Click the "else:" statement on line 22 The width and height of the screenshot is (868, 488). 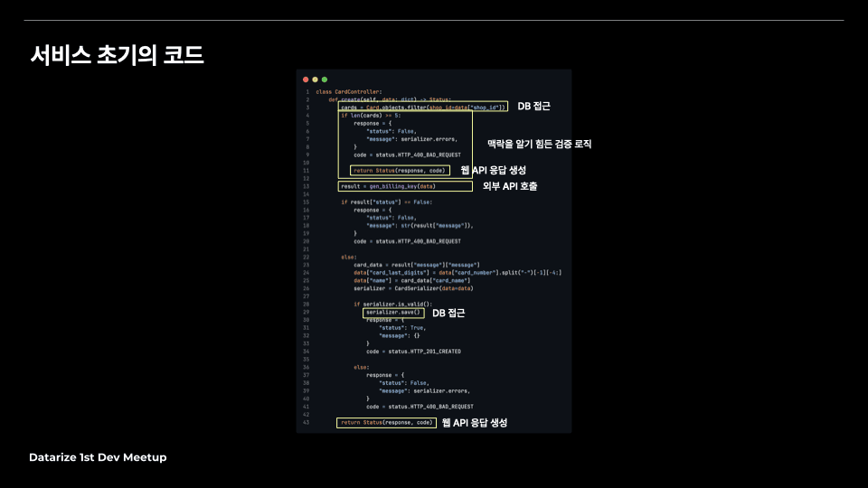[x=349, y=258]
